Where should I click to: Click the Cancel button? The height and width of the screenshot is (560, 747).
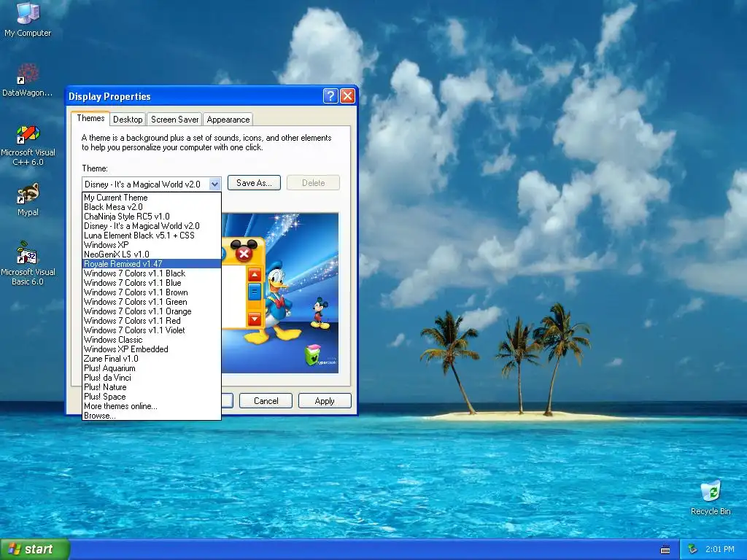[266, 401]
